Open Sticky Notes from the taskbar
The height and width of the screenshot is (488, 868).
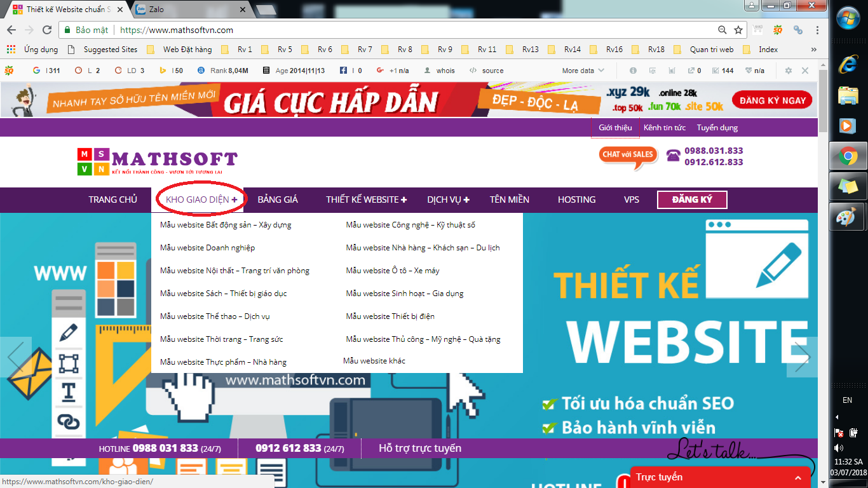point(848,187)
